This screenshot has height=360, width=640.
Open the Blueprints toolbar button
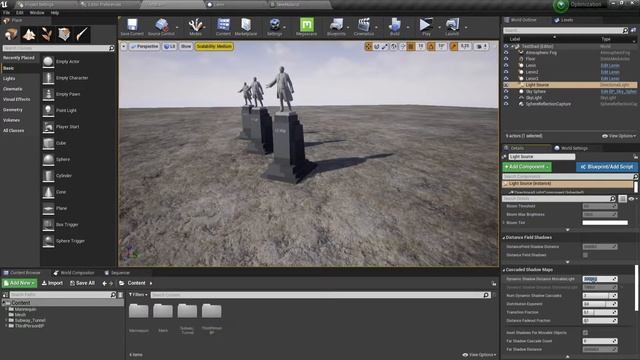pyautogui.click(x=336, y=27)
